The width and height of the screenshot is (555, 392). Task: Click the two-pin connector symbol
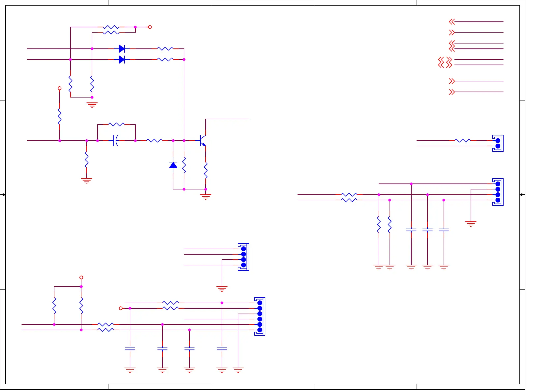pyautogui.click(x=498, y=143)
